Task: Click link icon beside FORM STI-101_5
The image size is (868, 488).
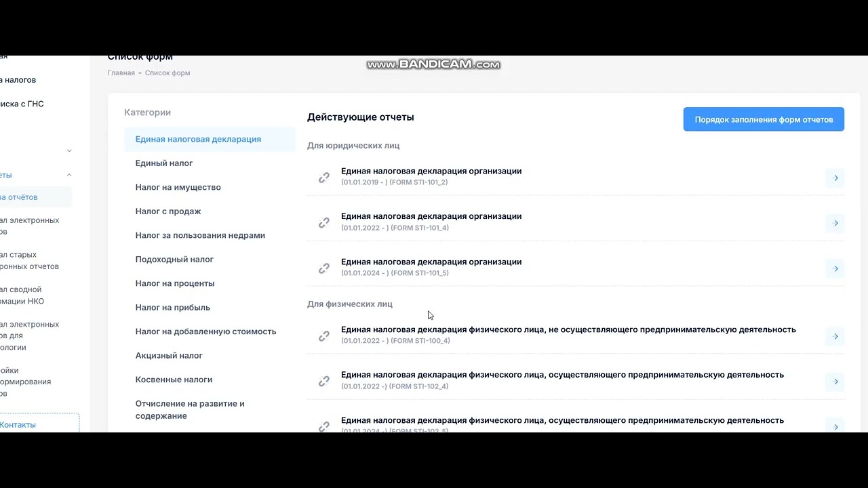Action: [324, 268]
